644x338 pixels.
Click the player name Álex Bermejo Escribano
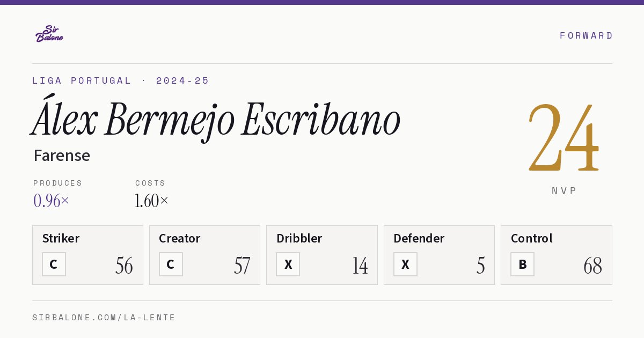pos(216,119)
